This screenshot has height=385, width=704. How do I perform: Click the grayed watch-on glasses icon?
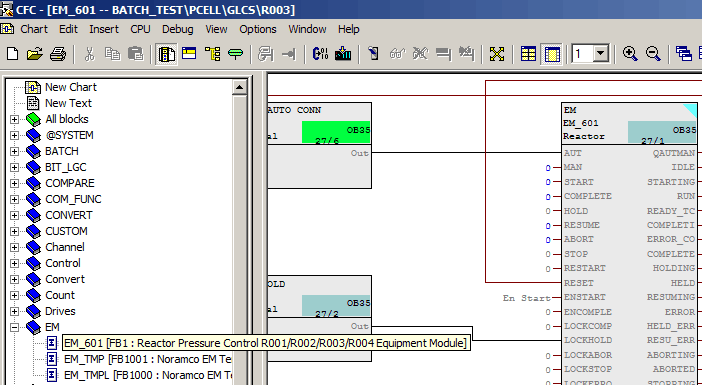pyautogui.click(x=397, y=54)
